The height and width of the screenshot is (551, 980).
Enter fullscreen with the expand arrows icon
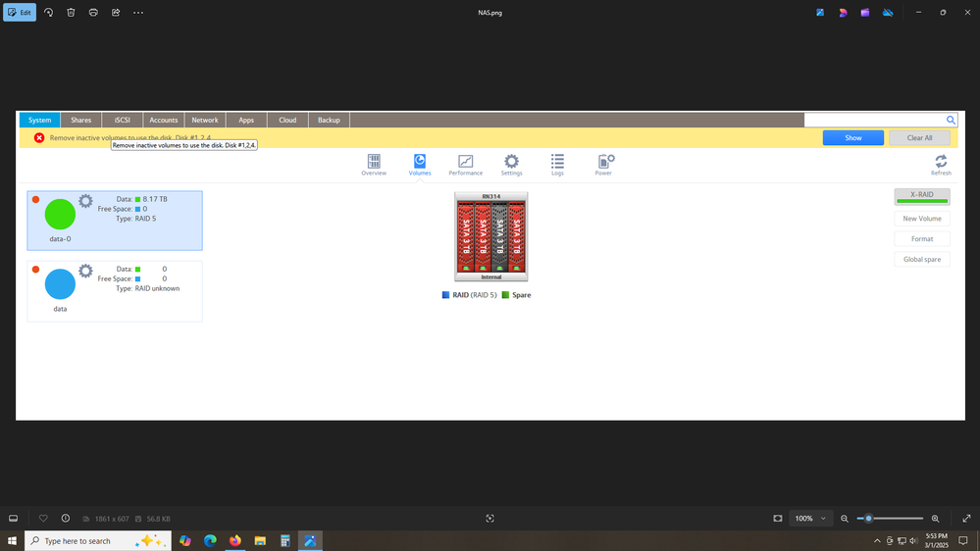pos(965,519)
